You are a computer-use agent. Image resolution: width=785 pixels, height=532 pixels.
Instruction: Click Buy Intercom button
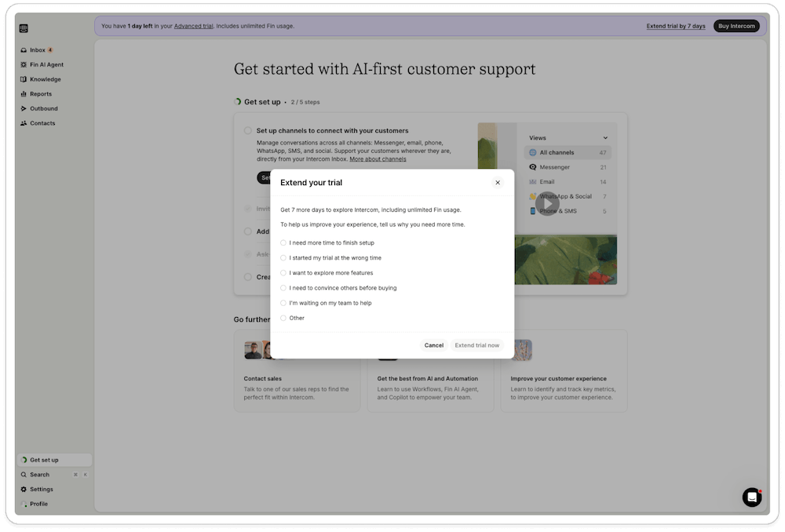coord(736,26)
